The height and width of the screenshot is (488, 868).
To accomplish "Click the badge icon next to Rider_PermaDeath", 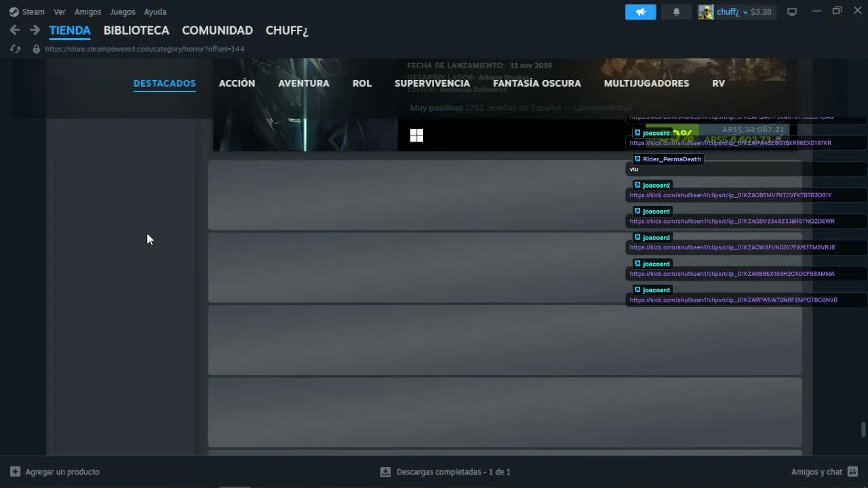I will pyautogui.click(x=637, y=159).
